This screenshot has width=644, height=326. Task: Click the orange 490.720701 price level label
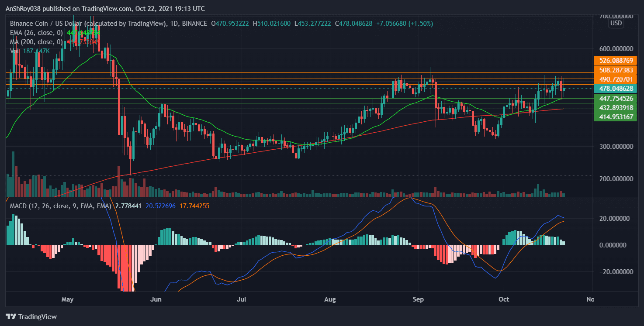[616, 79]
